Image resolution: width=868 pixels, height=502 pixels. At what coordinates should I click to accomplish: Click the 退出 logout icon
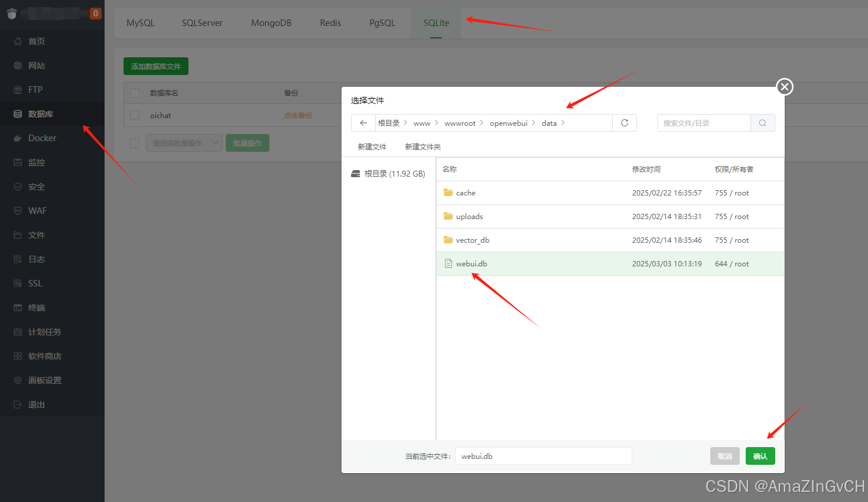coord(18,405)
